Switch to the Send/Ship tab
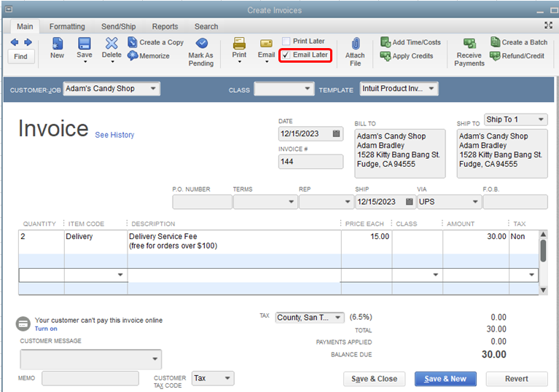The image size is (559, 392). [118, 26]
